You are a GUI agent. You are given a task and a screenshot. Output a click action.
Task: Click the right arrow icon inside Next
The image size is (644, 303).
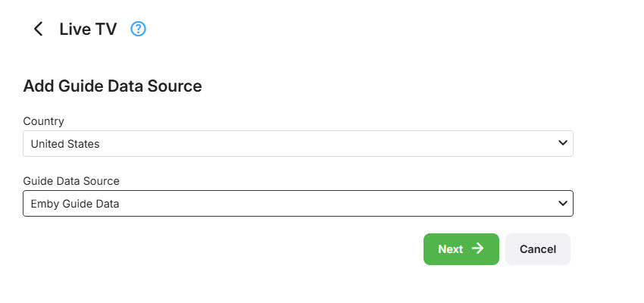pyautogui.click(x=477, y=248)
